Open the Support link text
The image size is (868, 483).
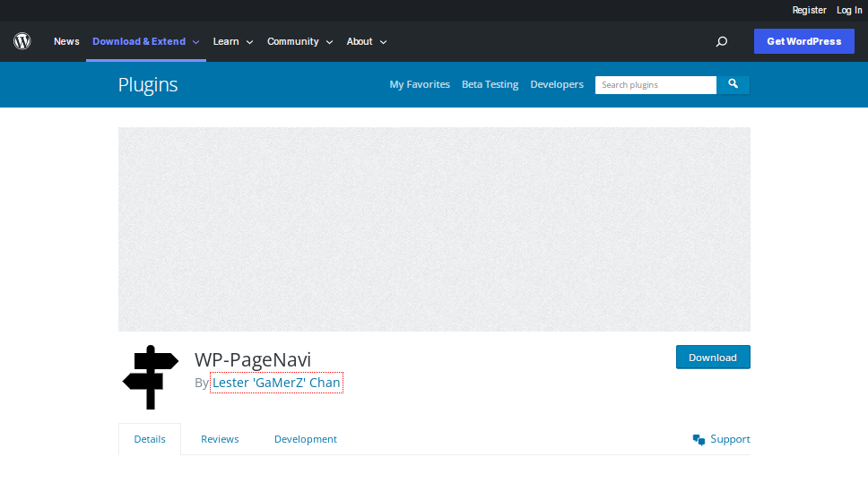[730, 439]
